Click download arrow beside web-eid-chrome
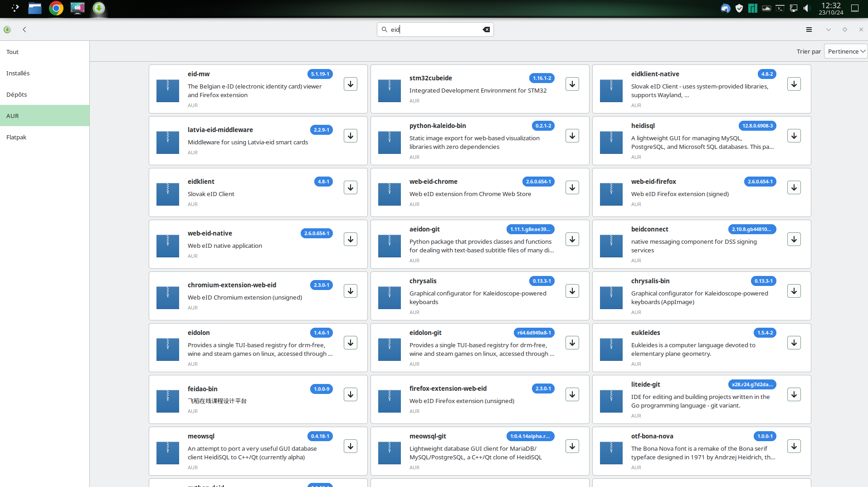 tap(572, 187)
